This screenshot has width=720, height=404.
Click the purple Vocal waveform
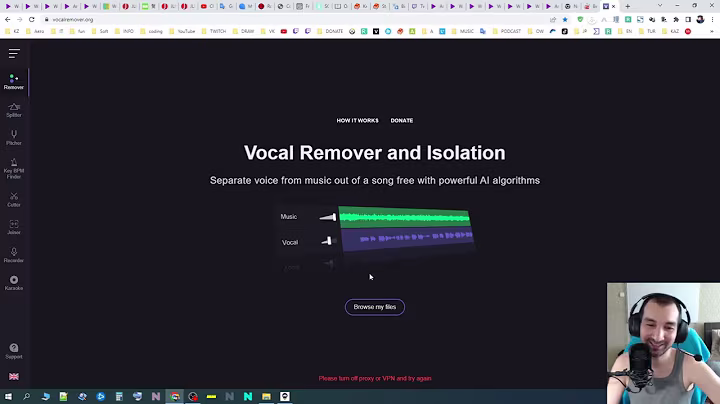pos(408,239)
